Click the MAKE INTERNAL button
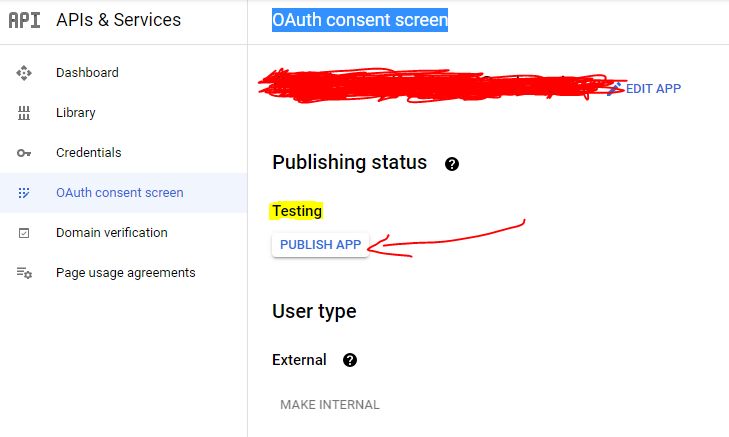The image size is (729, 437). 330,405
